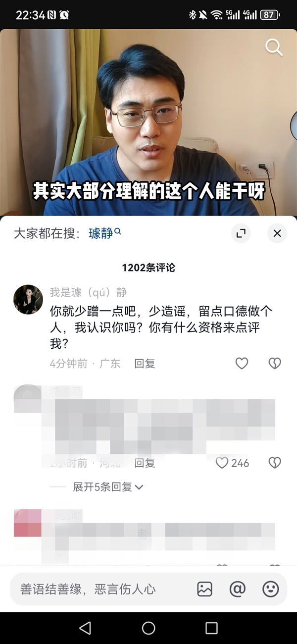Open 我是璩（qú）静's profile avatar
The height and width of the screenshot is (644, 297).
28,299
